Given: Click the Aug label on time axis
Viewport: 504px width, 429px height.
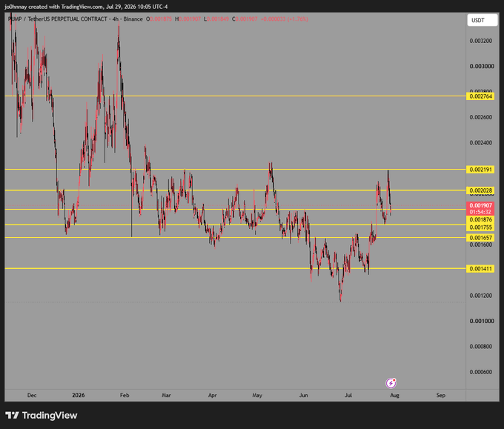Looking at the screenshot, I should pyautogui.click(x=394, y=395).
